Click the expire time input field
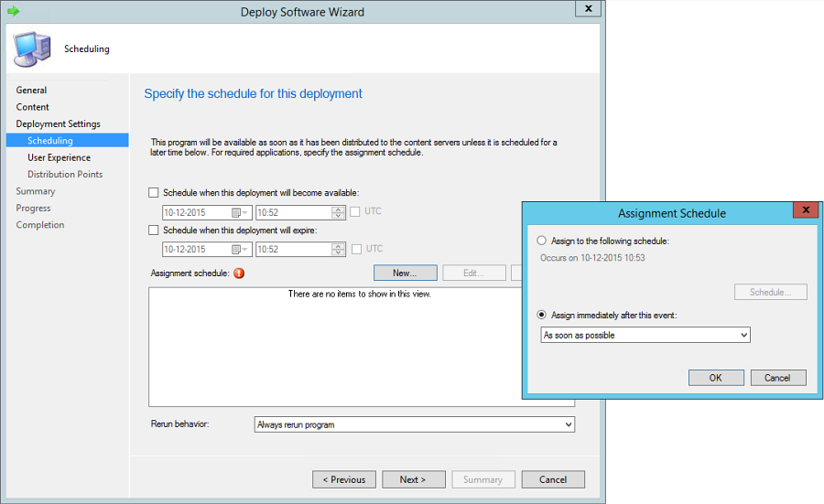This screenshot has height=504, width=824. [293, 250]
